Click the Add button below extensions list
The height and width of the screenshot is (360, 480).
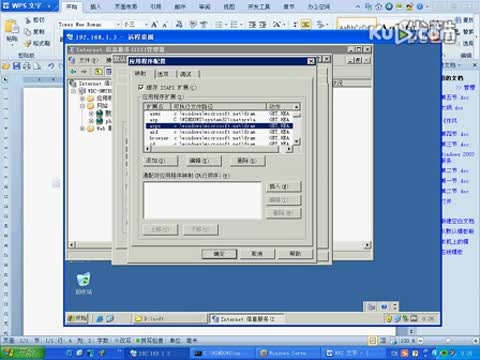click(x=161, y=161)
